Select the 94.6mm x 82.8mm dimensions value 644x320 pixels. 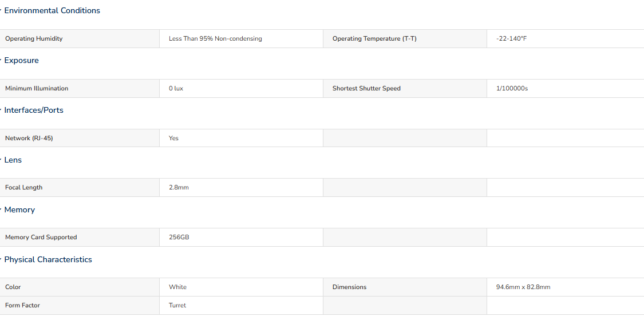coord(523,287)
